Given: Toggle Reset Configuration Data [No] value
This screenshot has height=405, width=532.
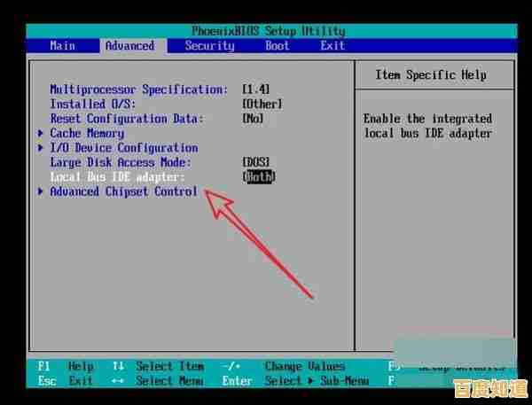Looking at the screenshot, I should point(253,119).
